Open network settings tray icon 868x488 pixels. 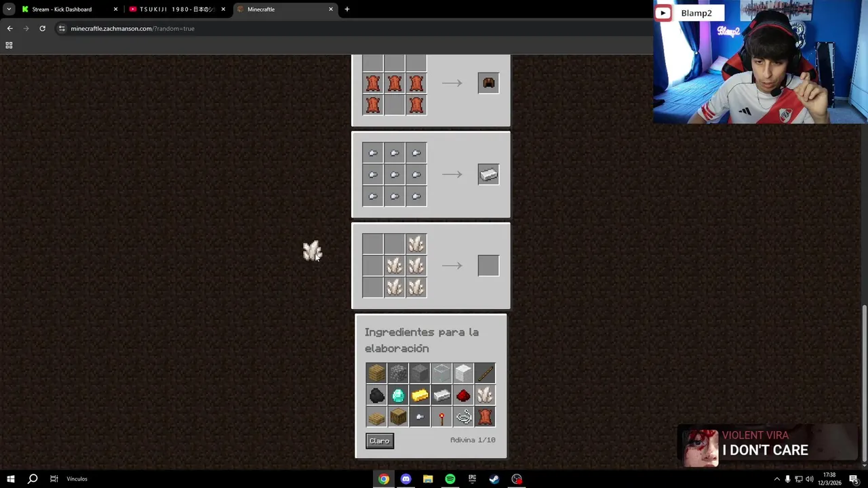pos(798,479)
